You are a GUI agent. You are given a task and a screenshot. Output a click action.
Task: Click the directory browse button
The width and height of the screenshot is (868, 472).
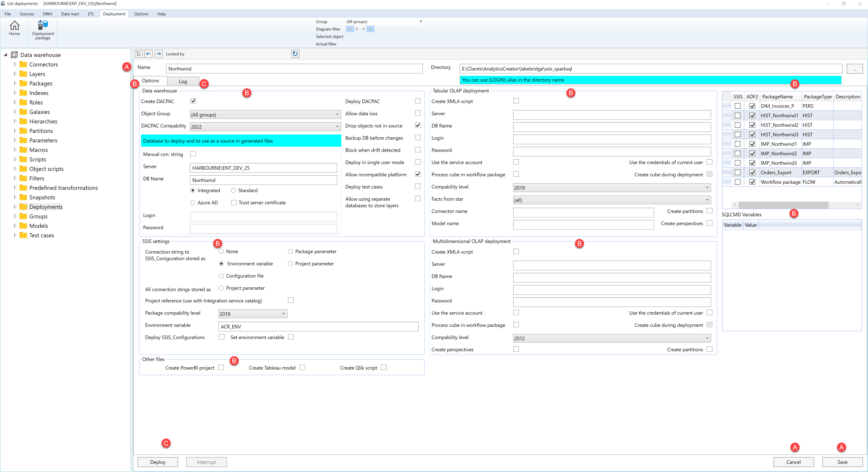tap(854, 69)
